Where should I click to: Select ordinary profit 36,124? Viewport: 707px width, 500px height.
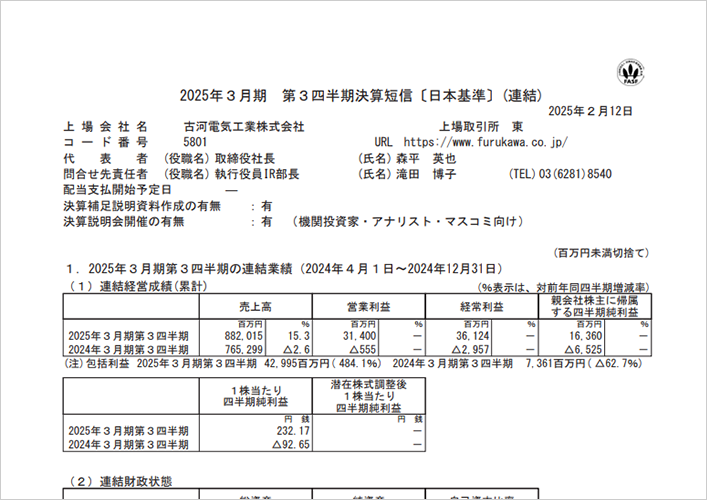point(473,336)
